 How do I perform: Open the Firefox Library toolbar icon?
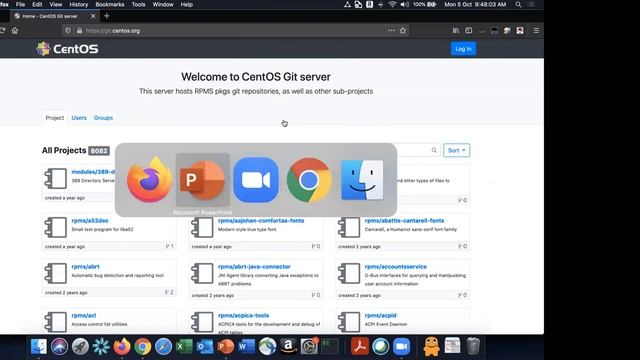click(x=456, y=31)
